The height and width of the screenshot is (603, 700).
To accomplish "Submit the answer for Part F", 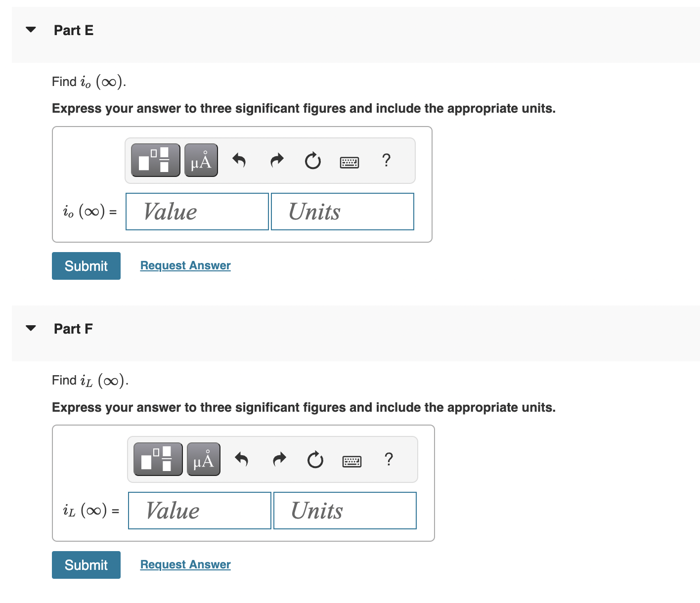I will click(x=86, y=564).
